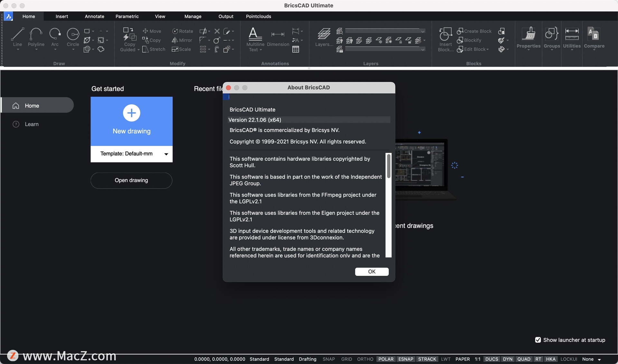618x364 pixels.
Task: Click Create Block
Action: 474,31
